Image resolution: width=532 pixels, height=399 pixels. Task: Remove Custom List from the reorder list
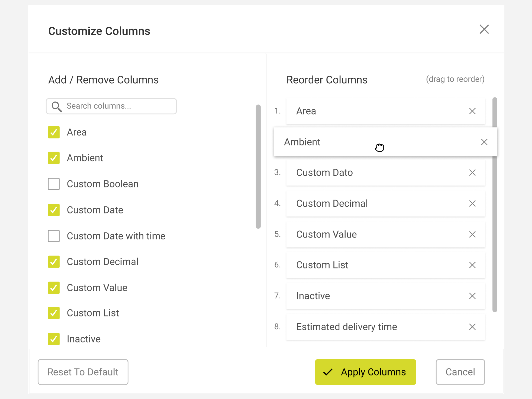[472, 265]
